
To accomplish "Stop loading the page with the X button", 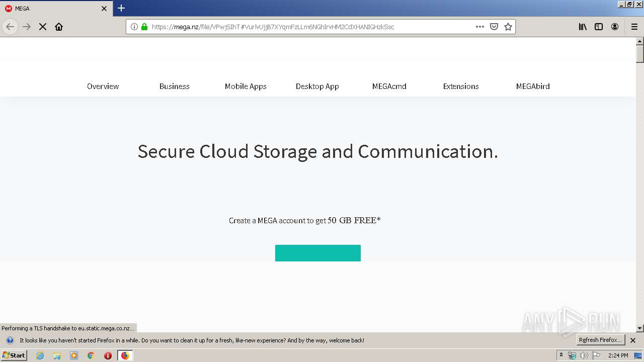I will [43, 27].
